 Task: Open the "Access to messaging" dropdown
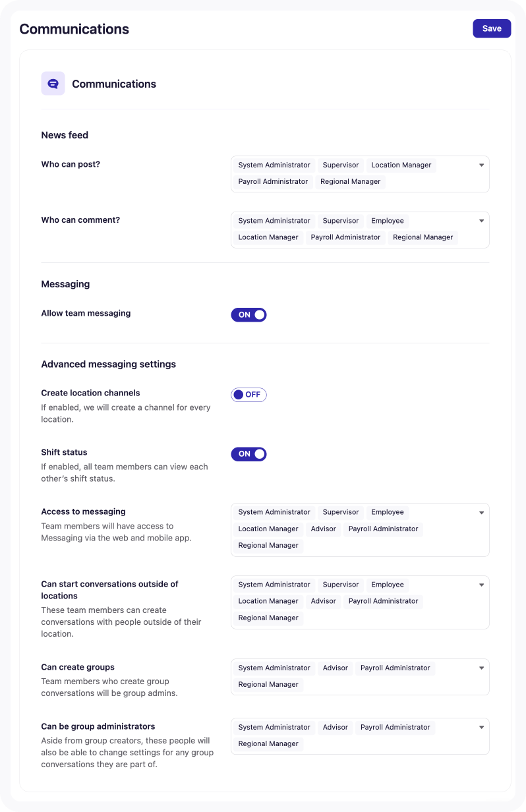click(481, 512)
